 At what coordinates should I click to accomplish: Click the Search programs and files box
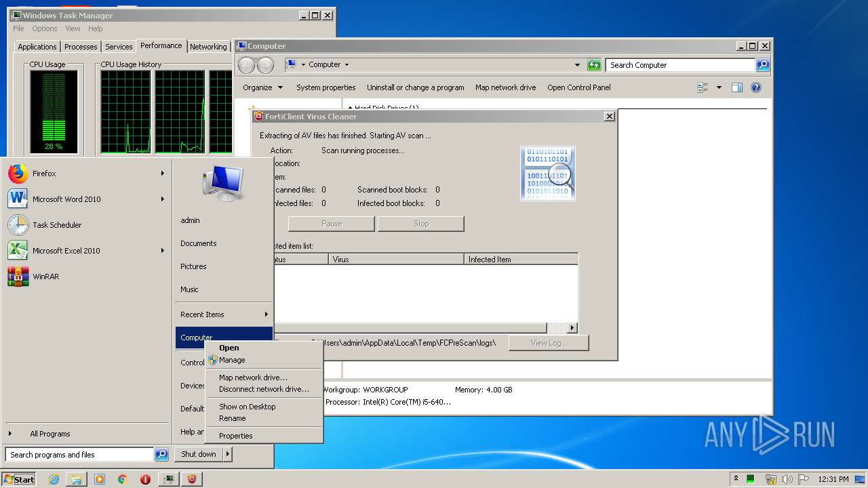coord(80,455)
